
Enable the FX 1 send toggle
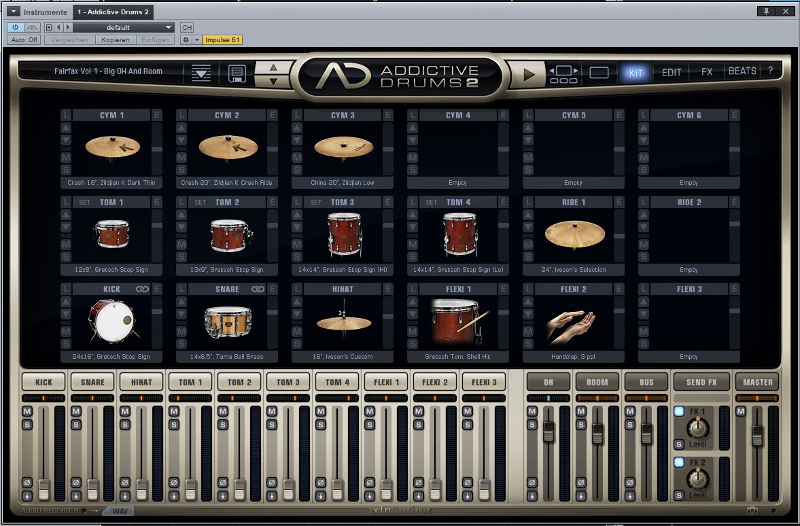pyautogui.click(x=679, y=411)
